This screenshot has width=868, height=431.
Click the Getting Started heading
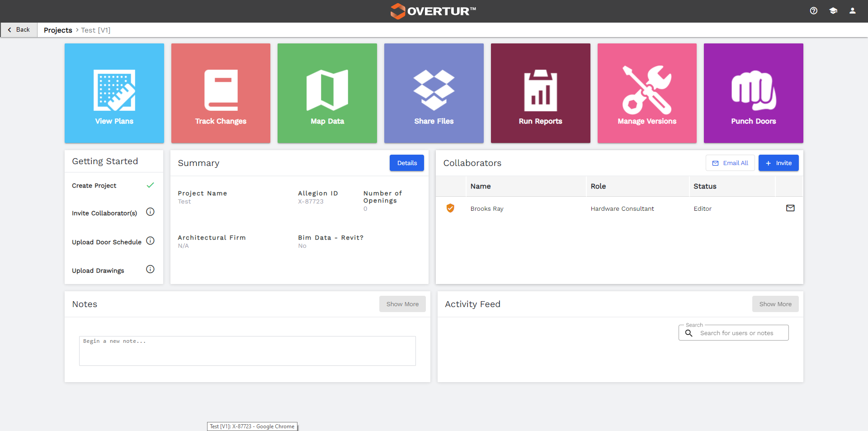[x=105, y=161]
